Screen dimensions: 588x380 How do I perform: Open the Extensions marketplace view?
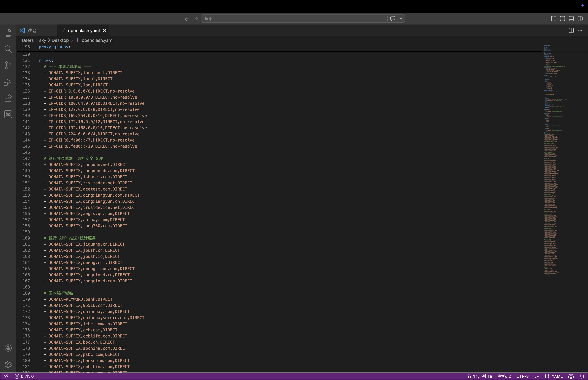(8, 98)
